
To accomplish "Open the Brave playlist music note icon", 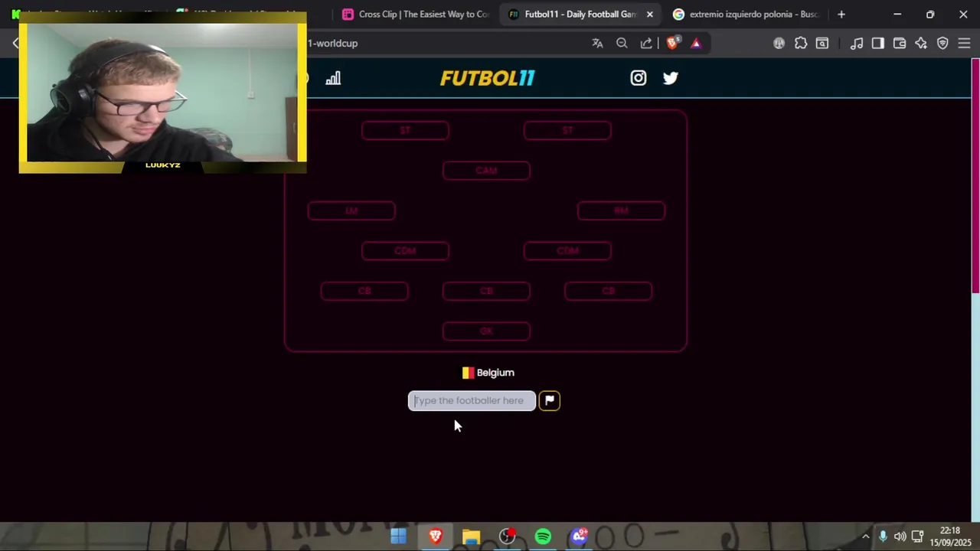I will (x=857, y=44).
